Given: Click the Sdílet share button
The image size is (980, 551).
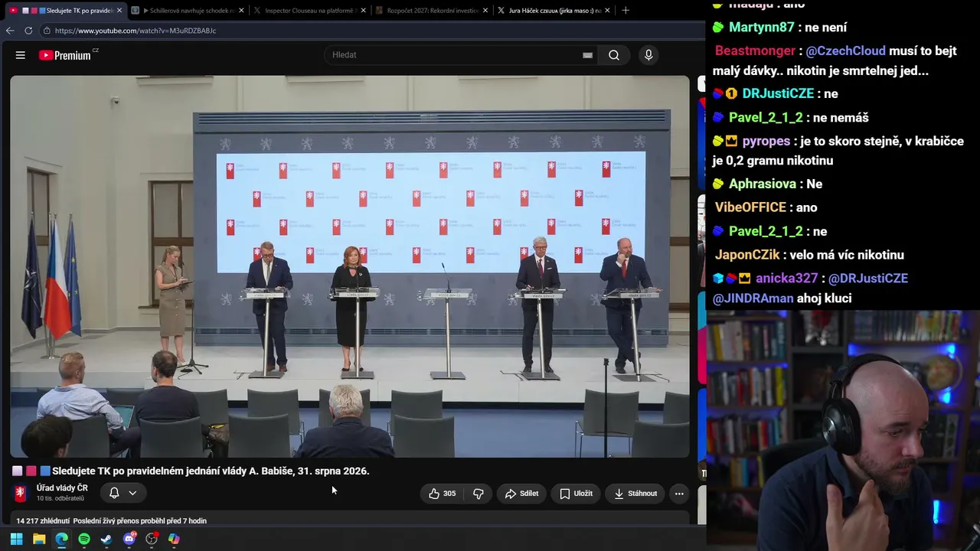Looking at the screenshot, I should click(522, 494).
